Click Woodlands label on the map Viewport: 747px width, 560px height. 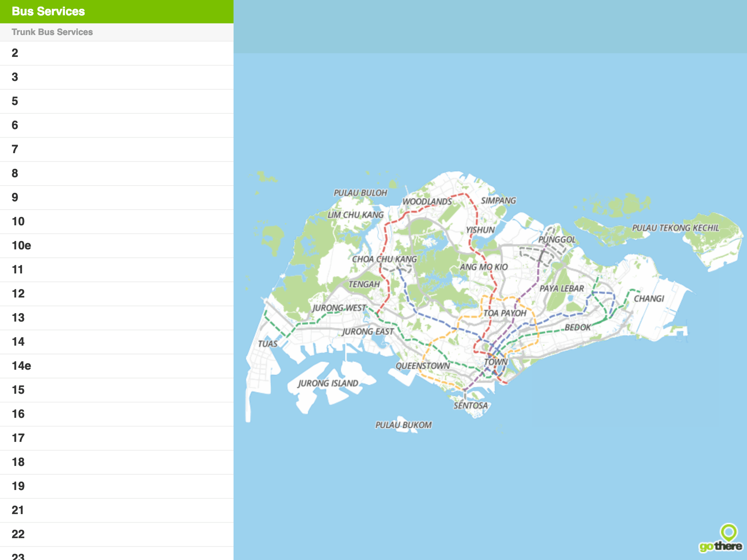point(427,201)
